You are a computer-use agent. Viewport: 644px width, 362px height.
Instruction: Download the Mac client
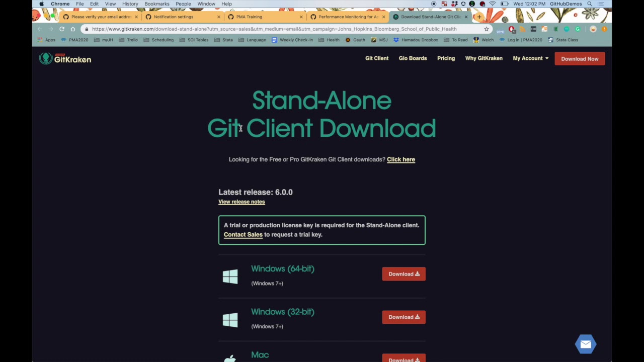(x=404, y=358)
